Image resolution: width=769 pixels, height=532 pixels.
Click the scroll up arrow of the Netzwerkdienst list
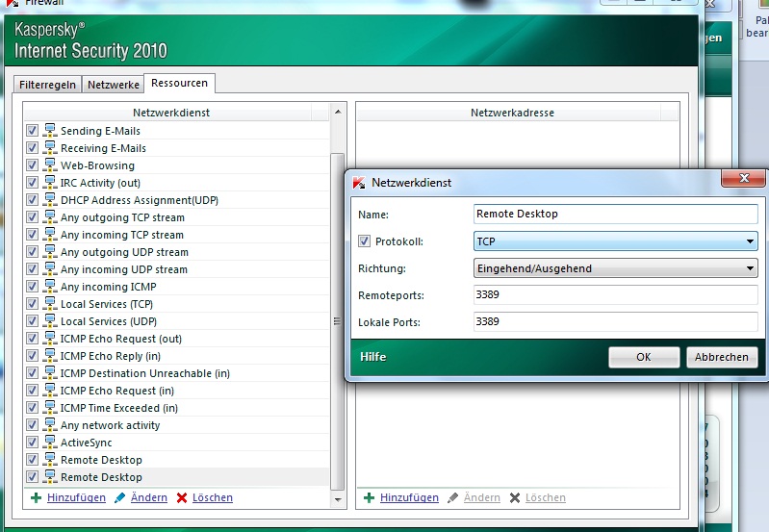pyautogui.click(x=338, y=112)
